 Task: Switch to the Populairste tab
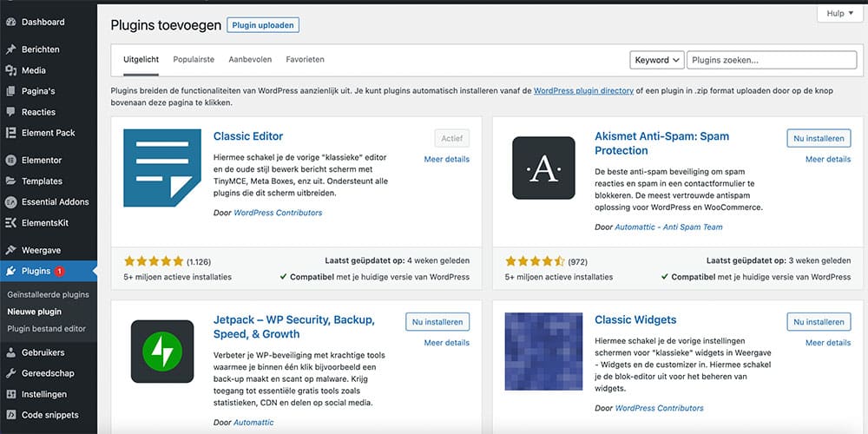pos(194,60)
